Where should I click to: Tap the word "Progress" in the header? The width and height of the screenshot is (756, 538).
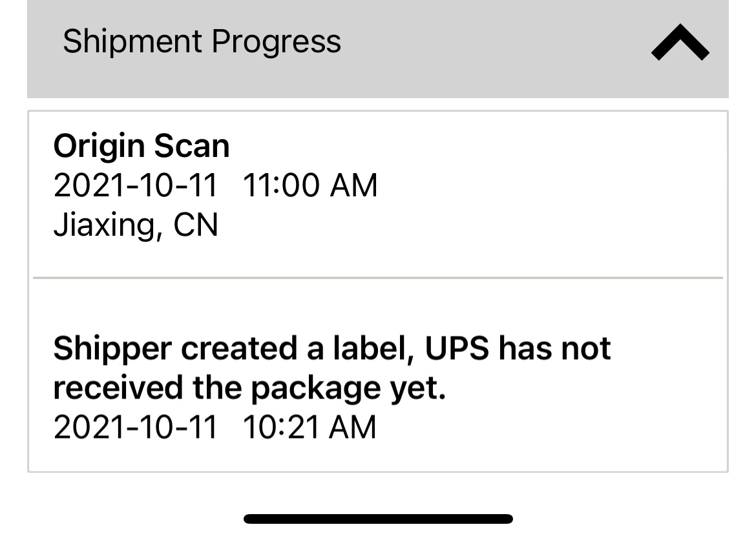pyautogui.click(x=276, y=43)
